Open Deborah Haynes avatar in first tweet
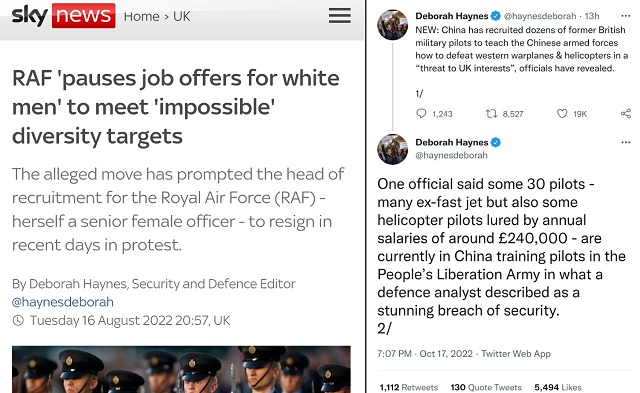This screenshot has height=393, width=640. point(392,25)
